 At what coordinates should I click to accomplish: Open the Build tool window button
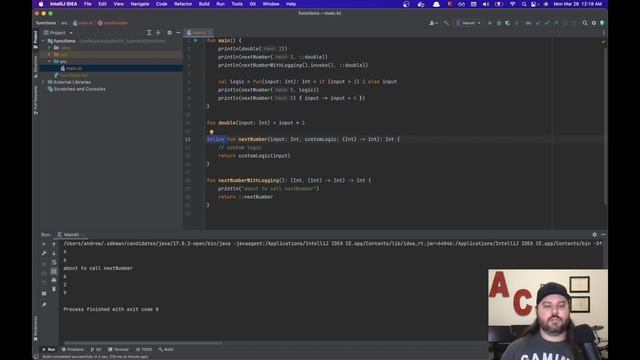click(166, 349)
